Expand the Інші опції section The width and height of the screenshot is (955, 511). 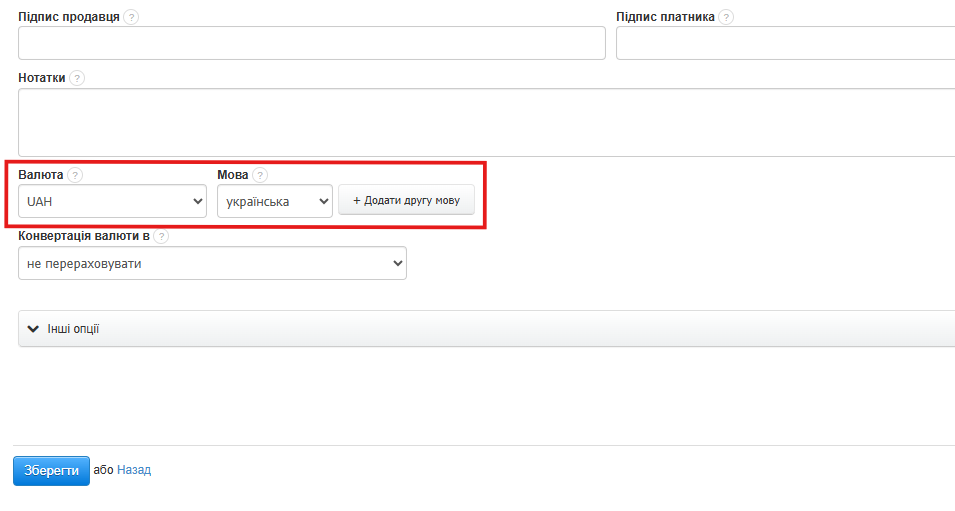(73, 329)
